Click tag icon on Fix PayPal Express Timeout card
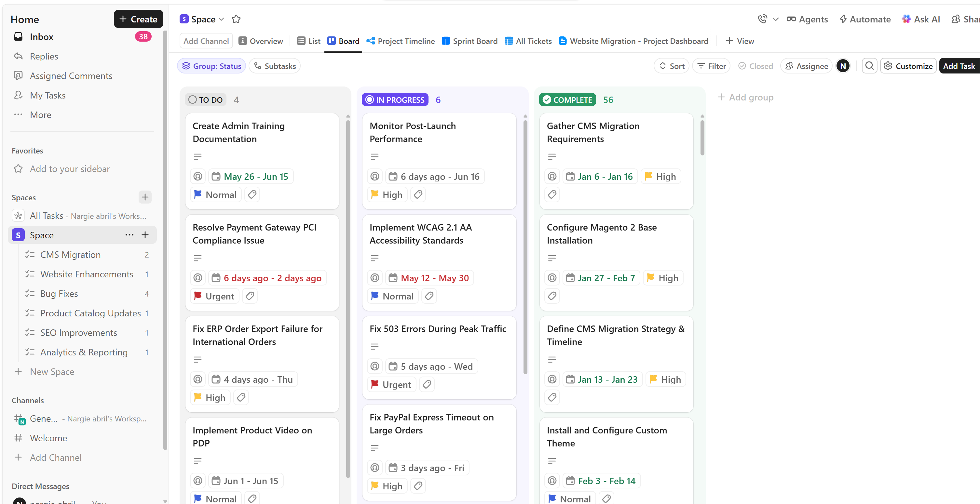 (x=418, y=486)
